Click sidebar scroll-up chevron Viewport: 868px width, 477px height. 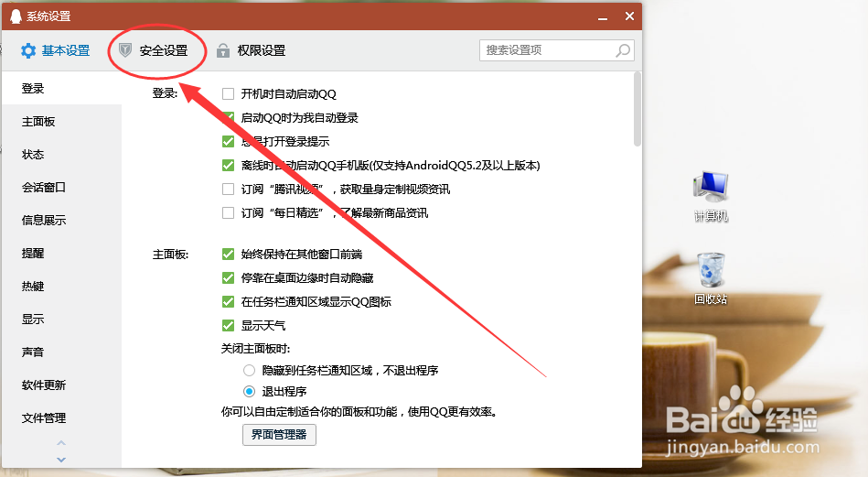click(61, 443)
